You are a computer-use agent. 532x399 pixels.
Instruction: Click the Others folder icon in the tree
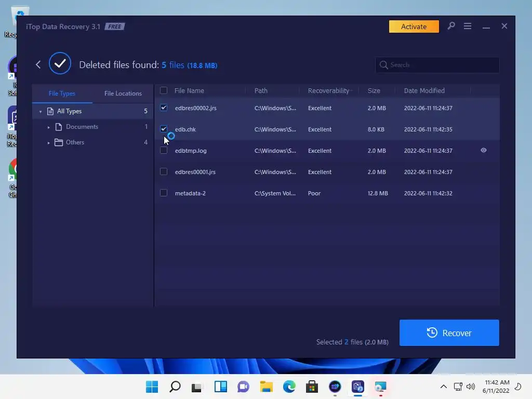pyautogui.click(x=59, y=142)
